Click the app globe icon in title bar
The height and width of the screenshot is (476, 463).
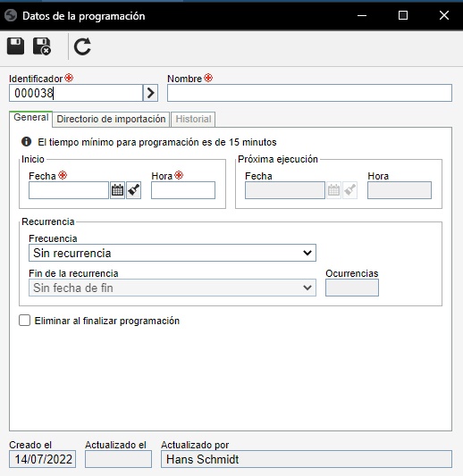coord(11,15)
